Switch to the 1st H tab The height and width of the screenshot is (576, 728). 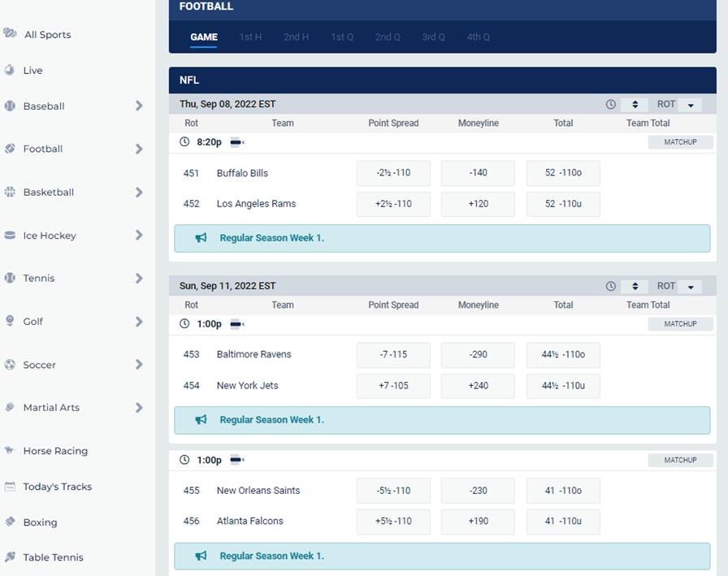pyautogui.click(x=251, y=37)
